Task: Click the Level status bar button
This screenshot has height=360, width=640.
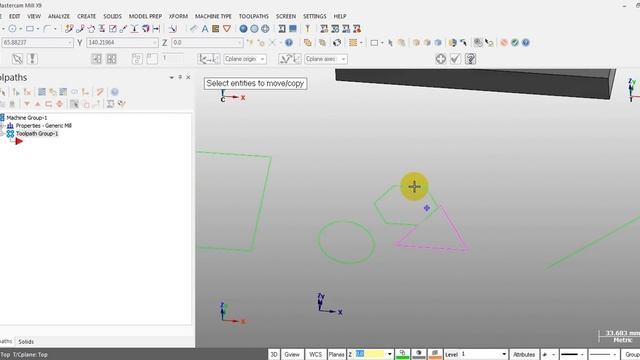Action: point(451,354)
